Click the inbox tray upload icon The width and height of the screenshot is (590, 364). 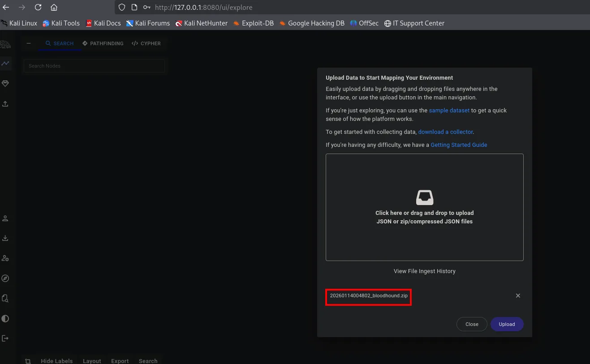point(425,197)
